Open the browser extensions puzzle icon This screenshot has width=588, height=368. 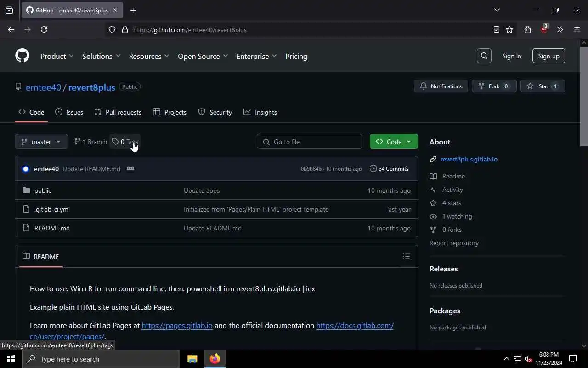tap(527, 29)
